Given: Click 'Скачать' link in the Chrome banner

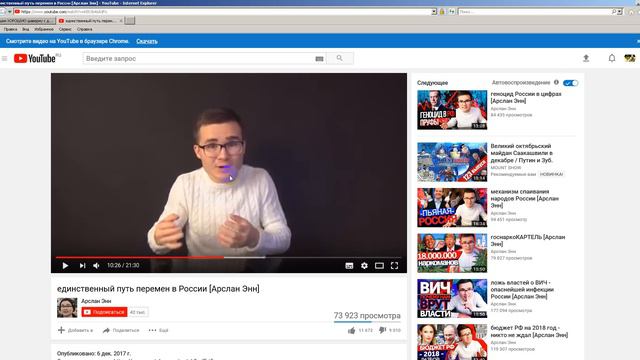Looking at the screenshot, I should pos(147,41).
